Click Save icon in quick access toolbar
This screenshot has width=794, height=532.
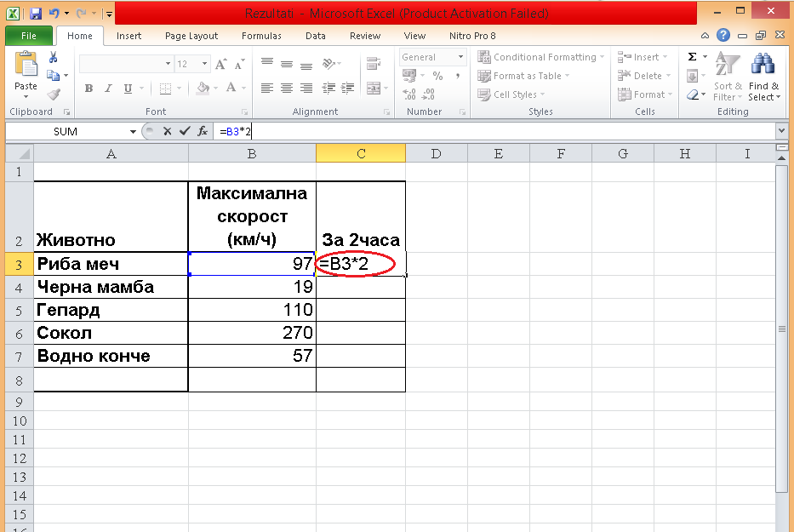(x=36, y=14)
